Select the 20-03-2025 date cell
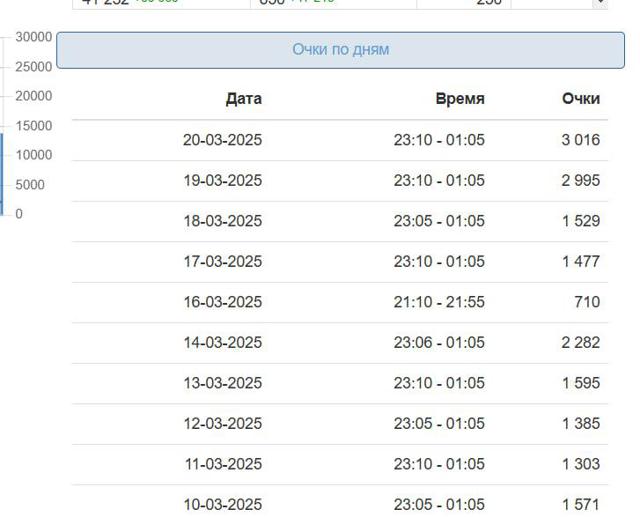The width and height of the screenshot is (640, 517). (x=222, y=140)
